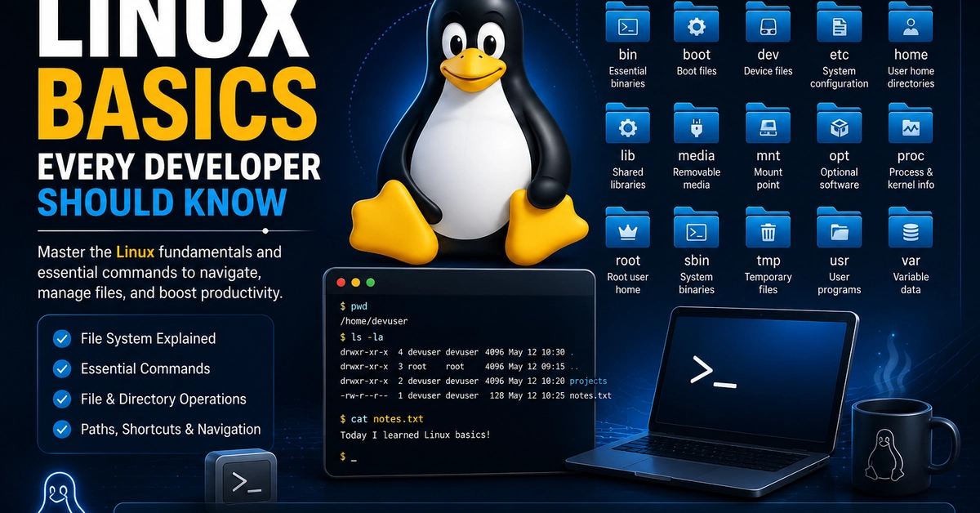Click the "Process & kernel info" description
The width and height of the screenshot is (980, 513).
point(911,178)
